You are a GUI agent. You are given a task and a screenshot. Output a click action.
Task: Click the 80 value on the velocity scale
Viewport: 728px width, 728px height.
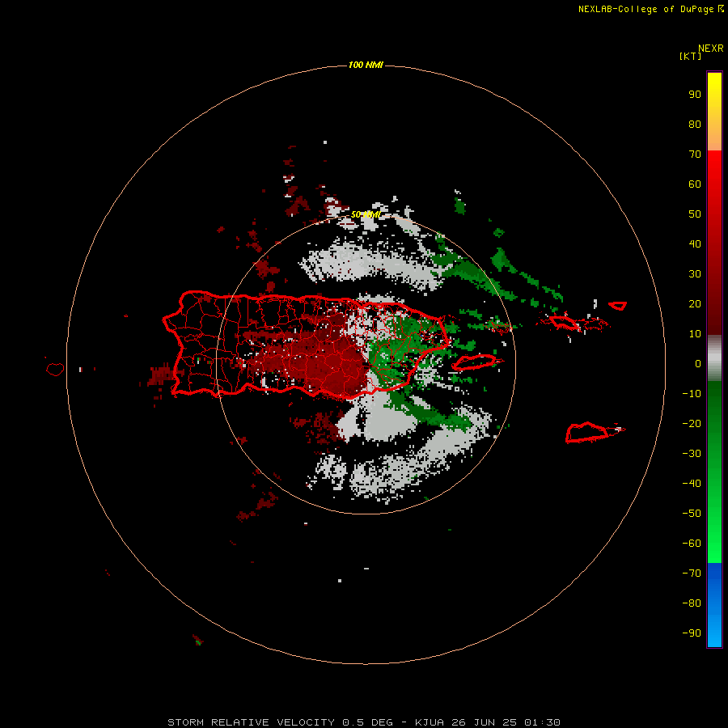695,125
